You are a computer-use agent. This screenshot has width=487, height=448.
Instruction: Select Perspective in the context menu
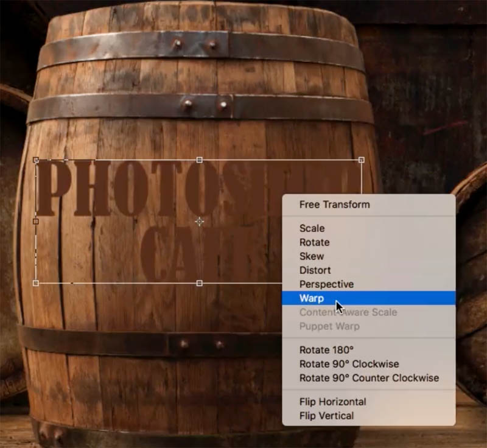[326, 284]
